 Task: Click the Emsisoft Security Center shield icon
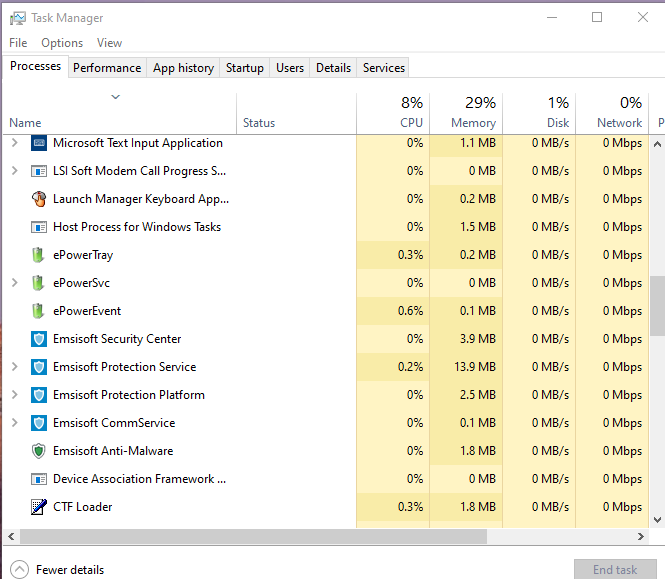pyautogui.click(x=39, y=339)
